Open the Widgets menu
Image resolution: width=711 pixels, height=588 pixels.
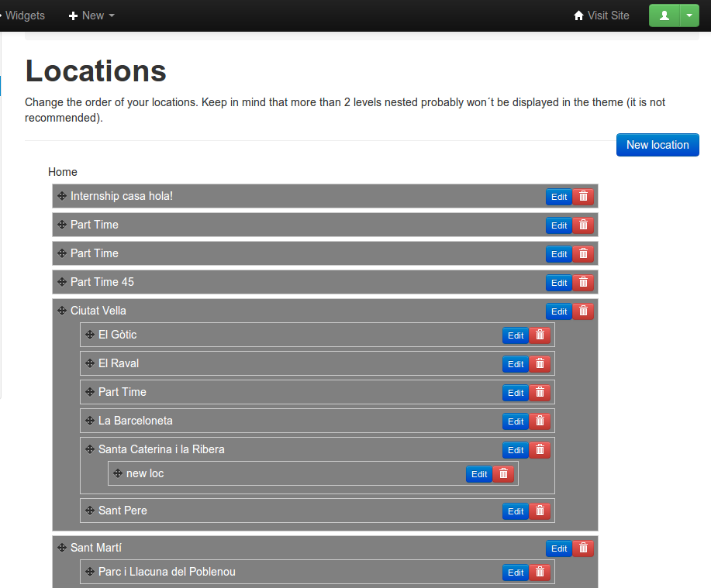click(23, 15)
